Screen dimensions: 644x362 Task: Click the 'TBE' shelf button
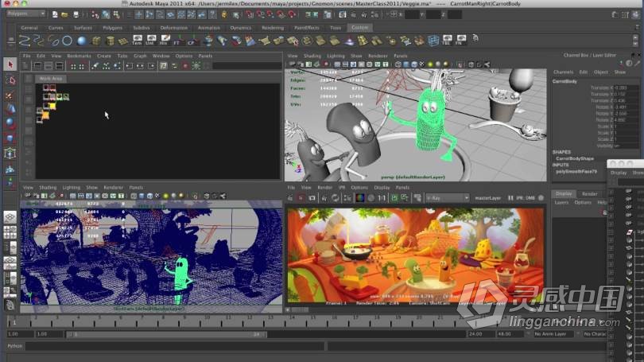(447, 40)
